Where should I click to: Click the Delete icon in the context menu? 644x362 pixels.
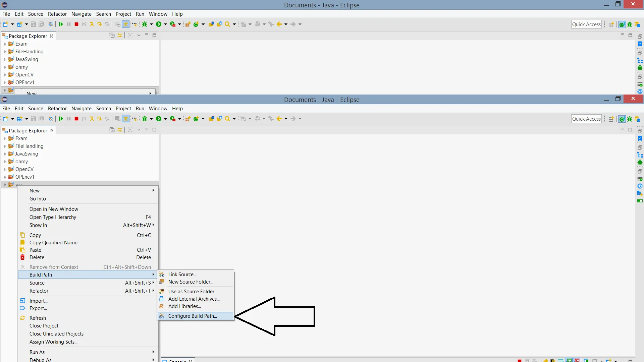[22, 257]
